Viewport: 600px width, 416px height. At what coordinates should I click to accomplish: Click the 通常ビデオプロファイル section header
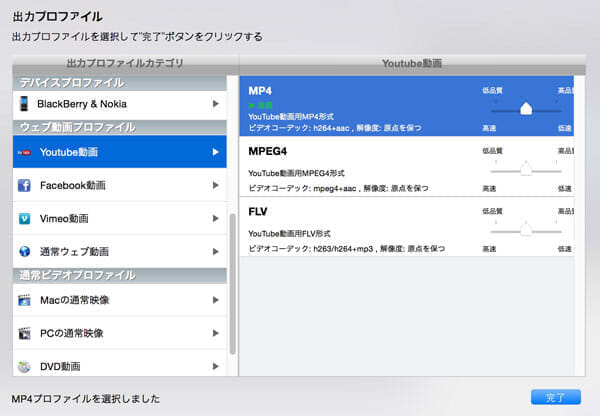tap(120, 275)
